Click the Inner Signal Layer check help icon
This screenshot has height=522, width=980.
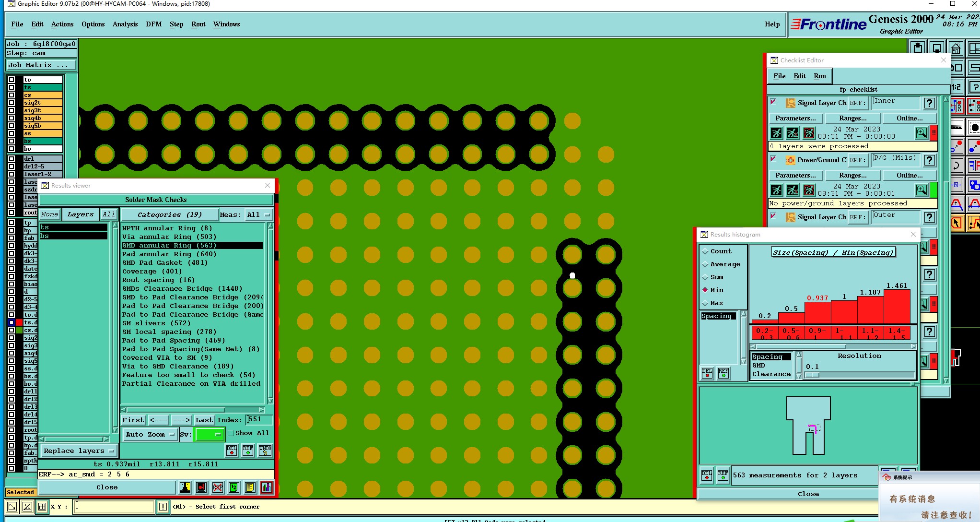tap(929, 103)
